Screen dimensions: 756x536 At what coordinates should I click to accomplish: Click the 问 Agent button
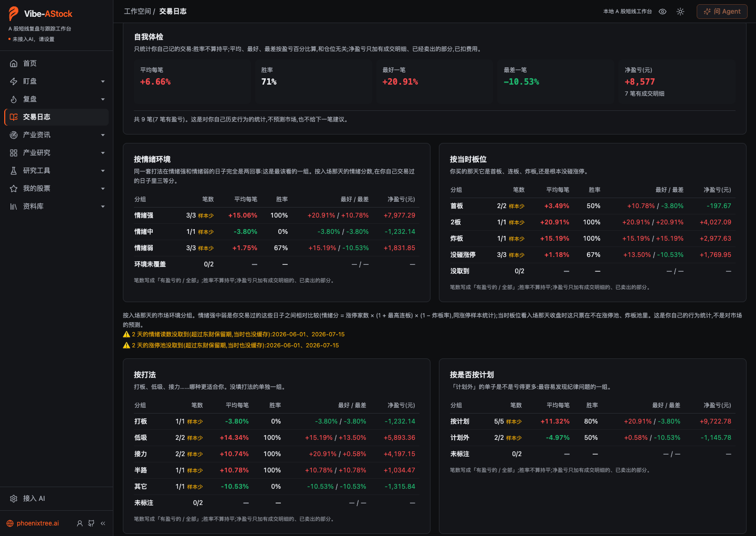pyautogui.click(x=722, y=12)
